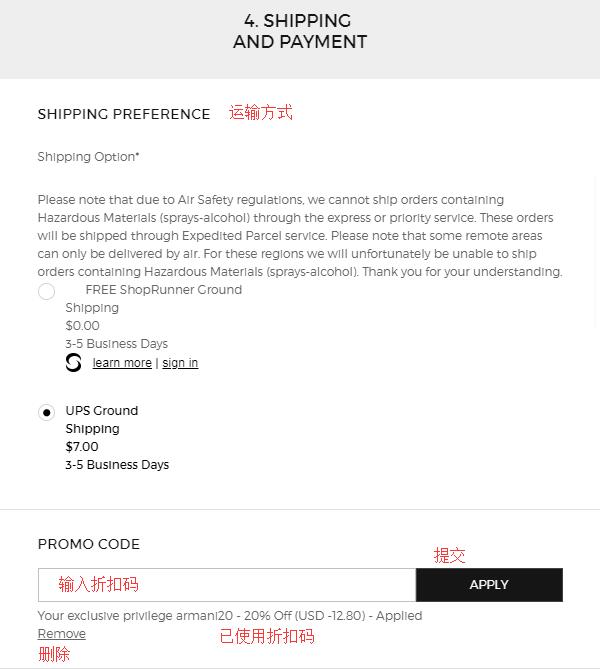Click the red 提交 annotation above APPLY
The height and width of the screenshot is (669, 600).
tap(449, 556)
